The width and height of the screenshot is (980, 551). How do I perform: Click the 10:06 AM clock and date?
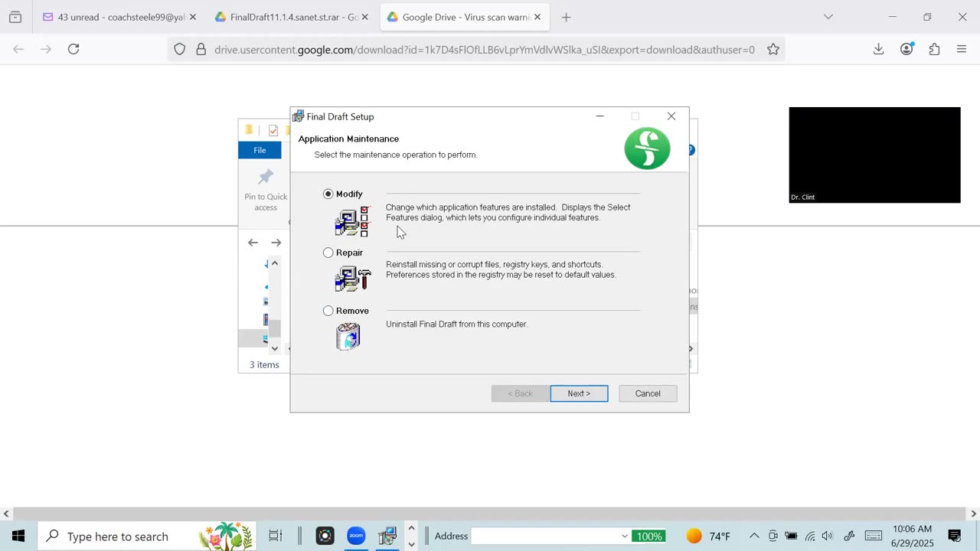pos(913,536)
